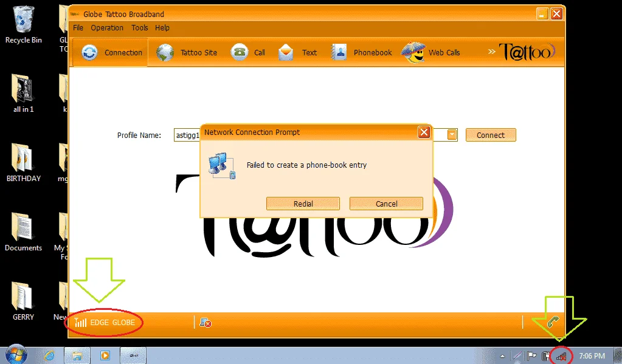Expand the toolbar overflow chevron
The width and height of the screenshot is (622, 364).
(491, 52)
